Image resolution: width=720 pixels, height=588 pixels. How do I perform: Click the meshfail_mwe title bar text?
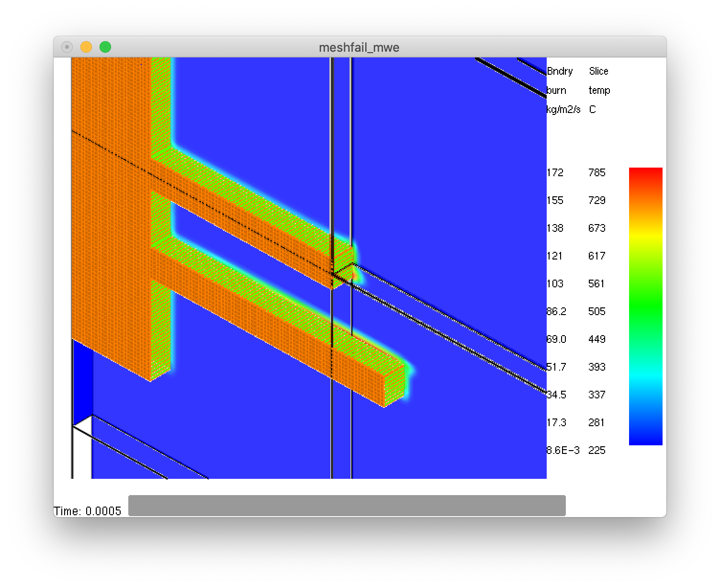pos(360,47)
